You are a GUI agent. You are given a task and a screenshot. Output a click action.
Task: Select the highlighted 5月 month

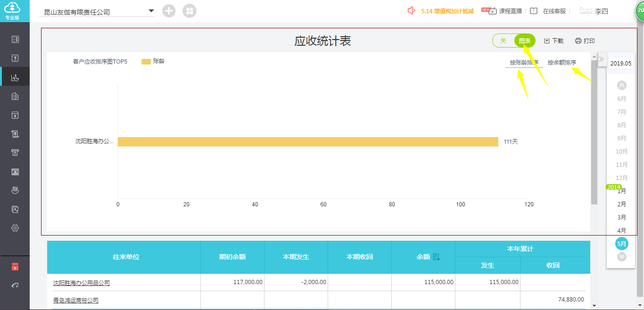click(x=622, y=244)
